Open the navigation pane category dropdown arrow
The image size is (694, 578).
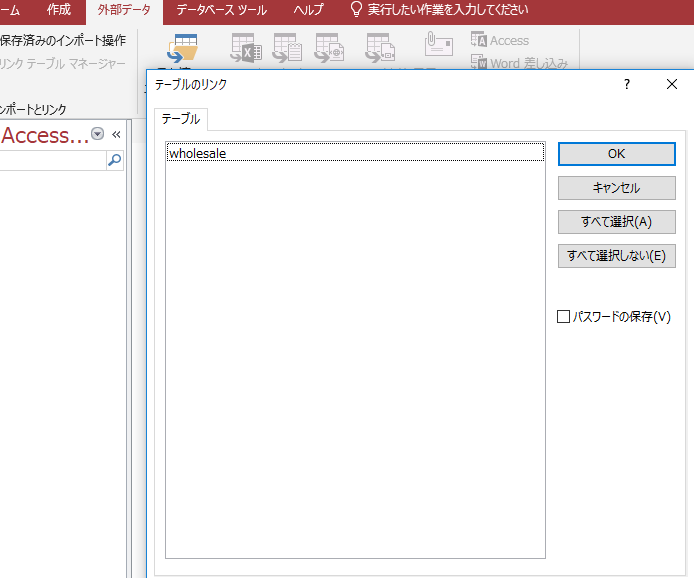[x=97, y=134]
